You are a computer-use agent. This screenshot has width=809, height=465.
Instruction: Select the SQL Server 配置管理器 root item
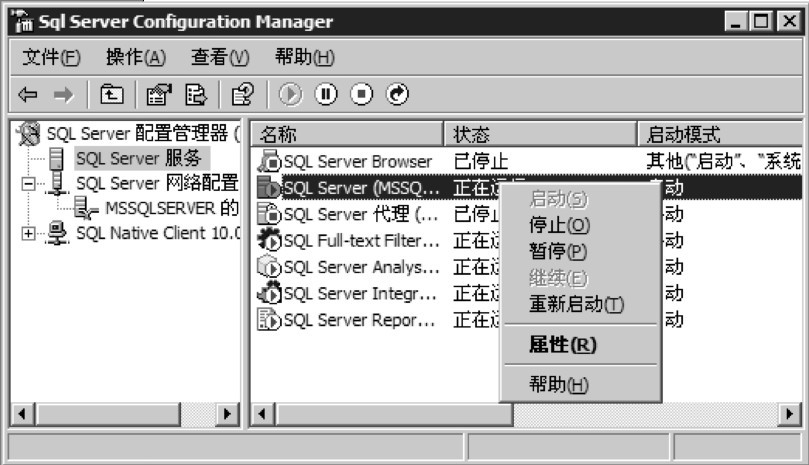pos(143,134)
